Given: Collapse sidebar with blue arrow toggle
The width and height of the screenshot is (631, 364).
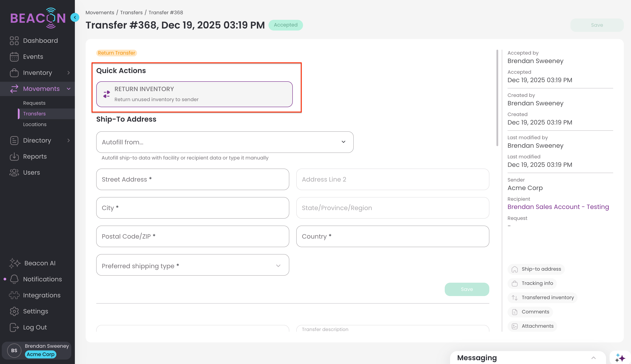Looking at the screenshot, I should [75, 18].
